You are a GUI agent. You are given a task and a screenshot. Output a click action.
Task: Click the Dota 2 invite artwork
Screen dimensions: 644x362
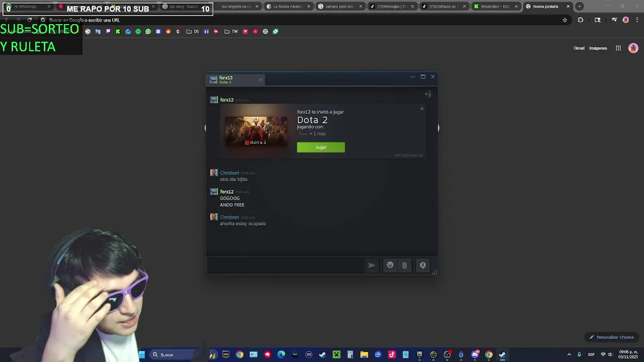tap(256, 131)
